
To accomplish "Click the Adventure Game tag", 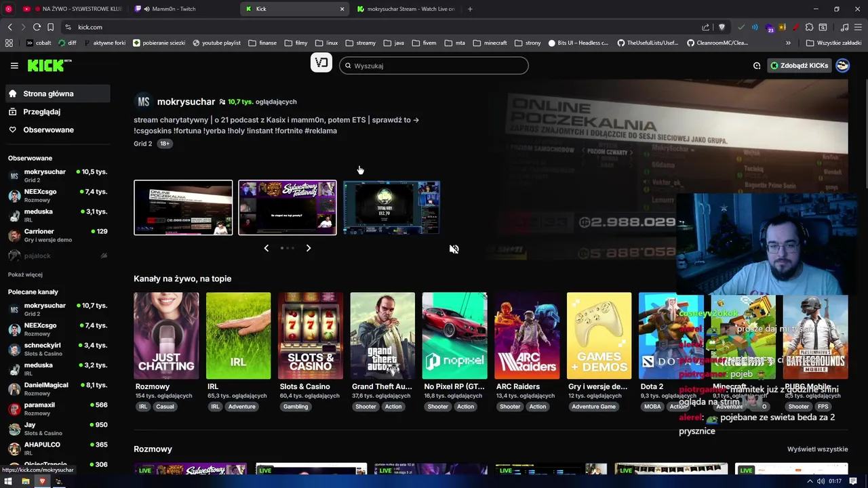I will (593, 407).
